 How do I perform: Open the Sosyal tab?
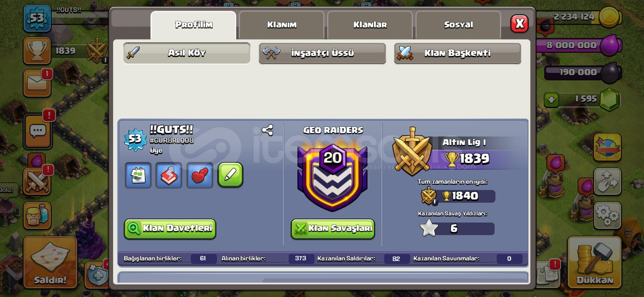point(458,25)
